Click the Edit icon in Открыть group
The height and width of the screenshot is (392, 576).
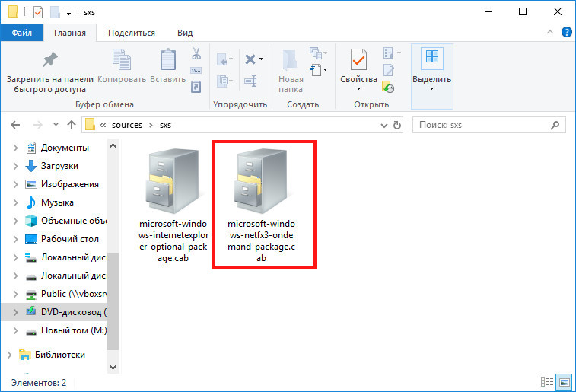pos(389,70)
